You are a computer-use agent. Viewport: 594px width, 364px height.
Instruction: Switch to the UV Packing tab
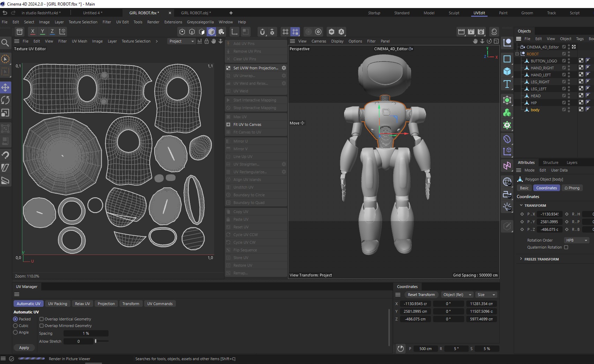tap(58, 304)
